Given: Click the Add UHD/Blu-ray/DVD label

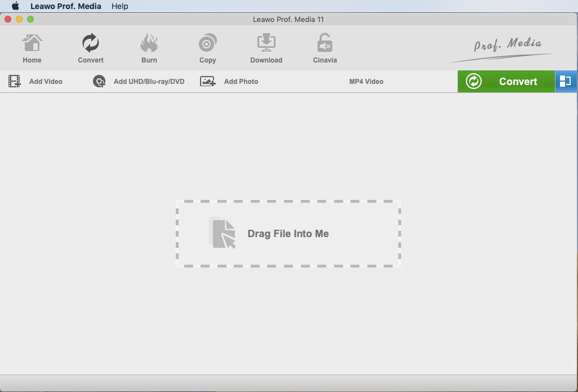Looking at the screenshot, I should tap(149, 82).
